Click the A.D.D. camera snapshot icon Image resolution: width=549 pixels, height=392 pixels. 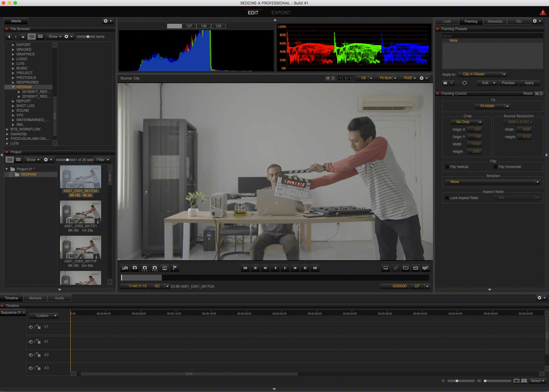pyautogui.click(x=145, y=268)
